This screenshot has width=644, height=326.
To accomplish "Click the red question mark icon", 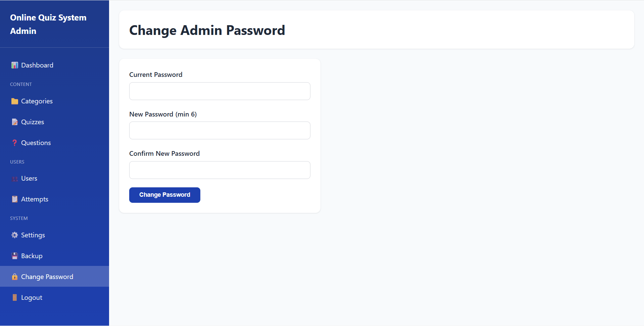I will pos(14,143).
